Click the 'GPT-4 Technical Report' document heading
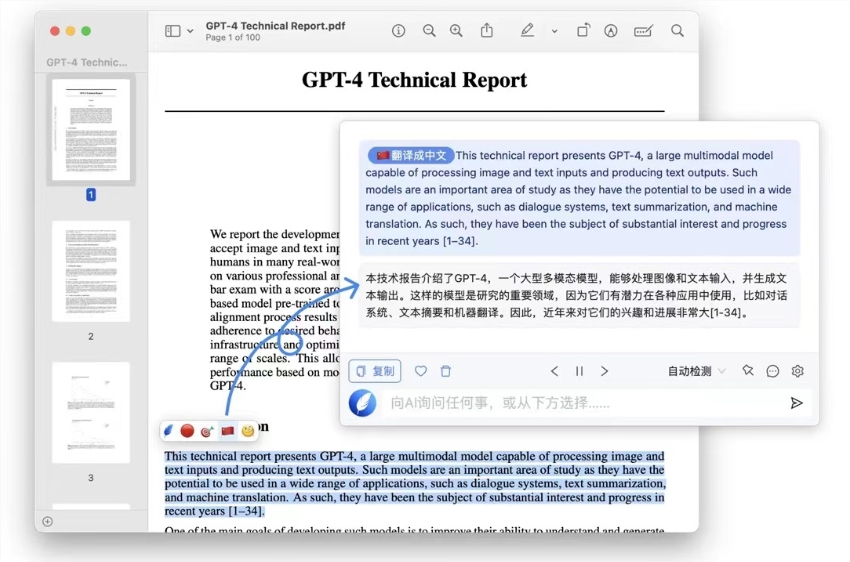The height and width of the screenshot is (562, 850). (414, 80)
